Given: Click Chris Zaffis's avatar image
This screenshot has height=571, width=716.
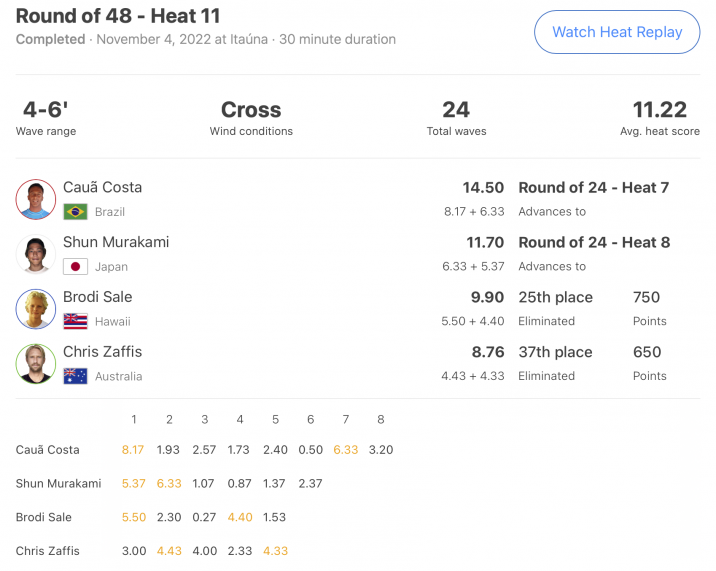Looking at the screenshot, I should point(36,364).
